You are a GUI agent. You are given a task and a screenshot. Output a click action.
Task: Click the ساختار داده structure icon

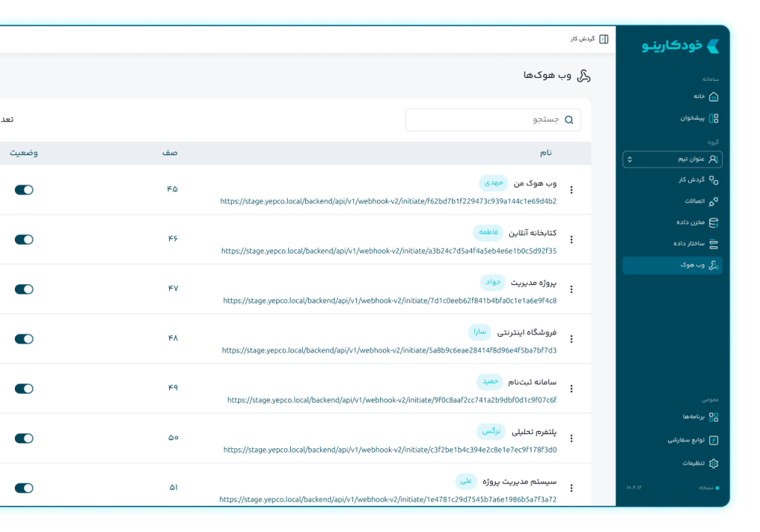point(713,244)
